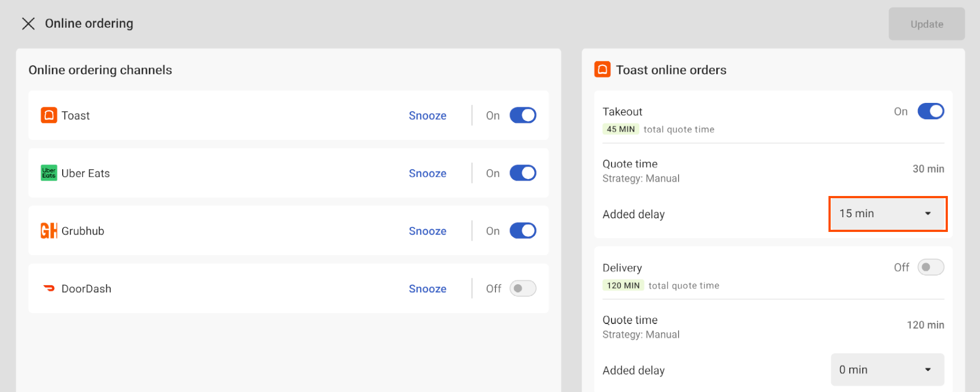This screenshot has width=980, height=392.
Task: Close the Online ordering screen
Action: [28, 23]
